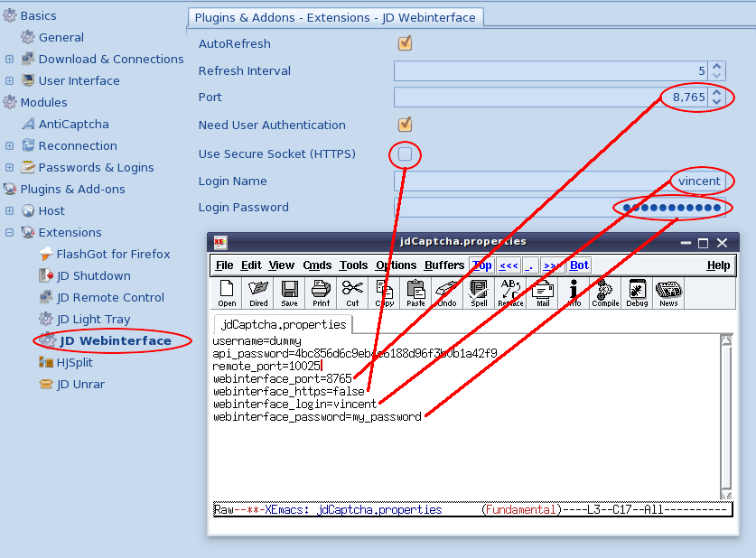This screenshot has height=558, width=756.
Task: Click the Refresh Interval number field
Action: tap(551, 70)
